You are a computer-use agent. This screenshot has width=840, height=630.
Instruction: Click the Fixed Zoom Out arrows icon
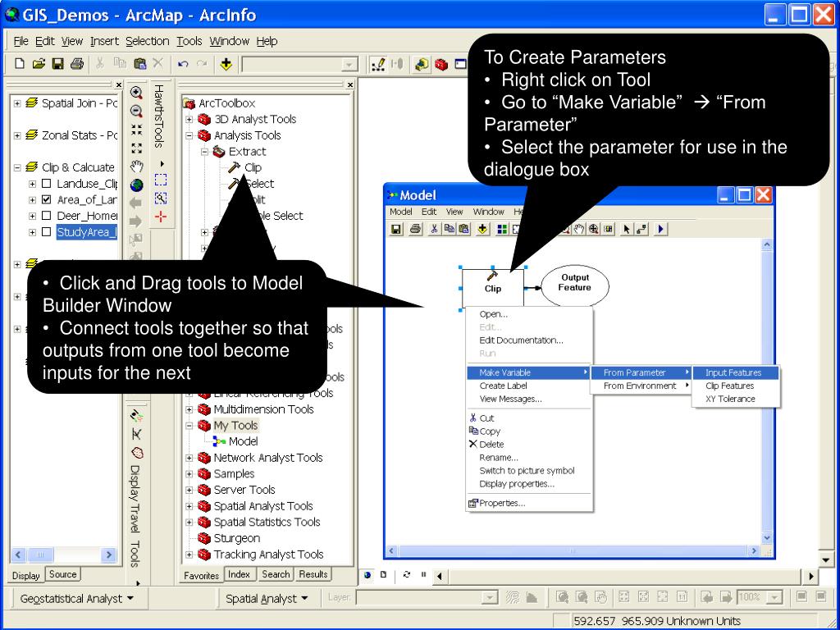[137, 148]
